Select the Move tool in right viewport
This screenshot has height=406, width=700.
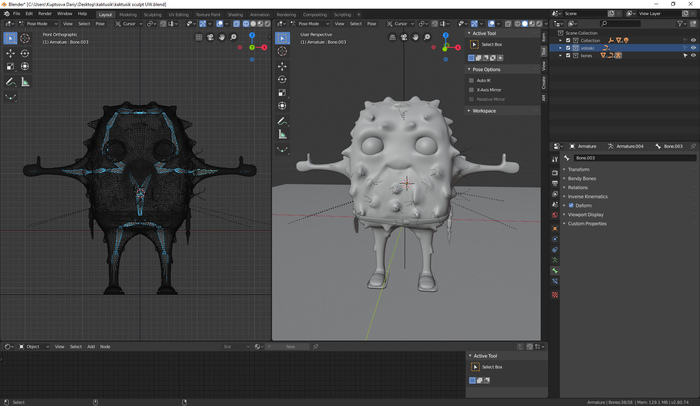click(x=282, y=65)
